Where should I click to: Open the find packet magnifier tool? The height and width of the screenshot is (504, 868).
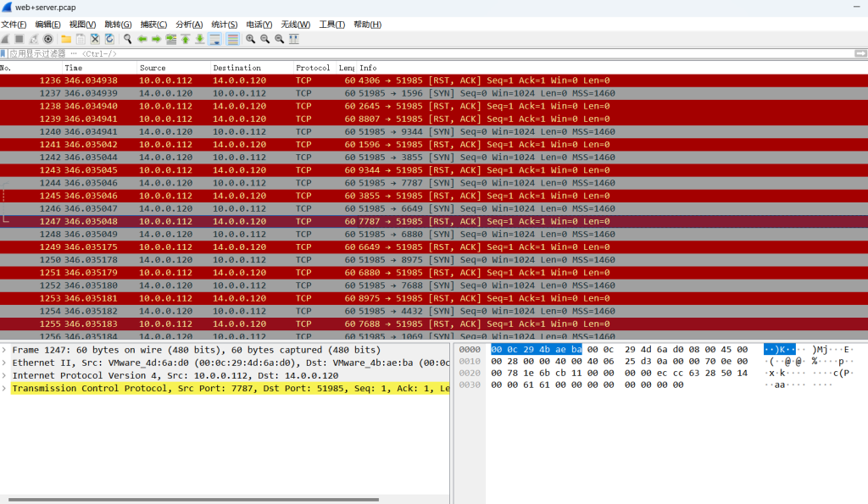[127, 39]
